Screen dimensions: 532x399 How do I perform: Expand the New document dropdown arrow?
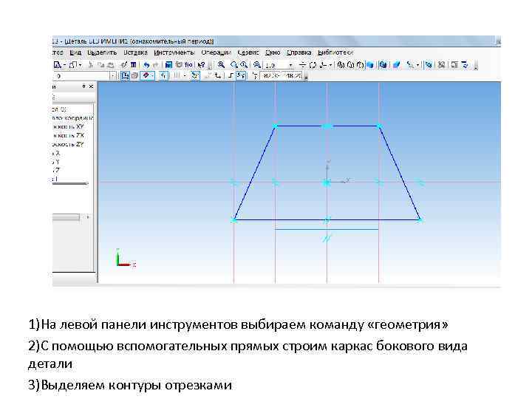pos(64,65)
